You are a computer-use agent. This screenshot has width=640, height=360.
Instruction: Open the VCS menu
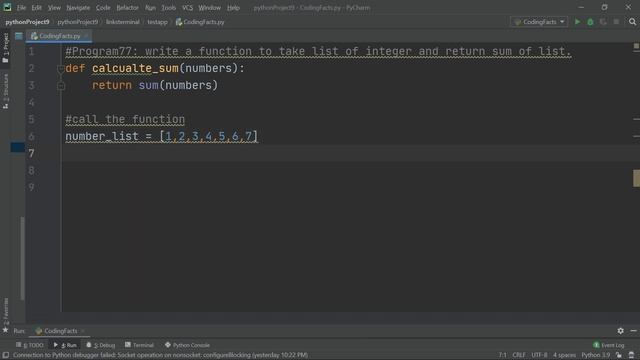click(187, 7)
